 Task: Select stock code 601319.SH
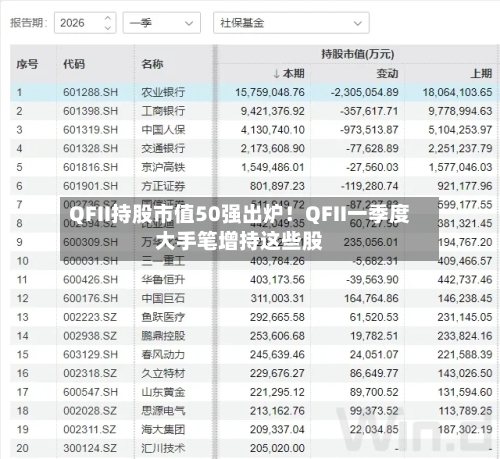coord(91,130)
